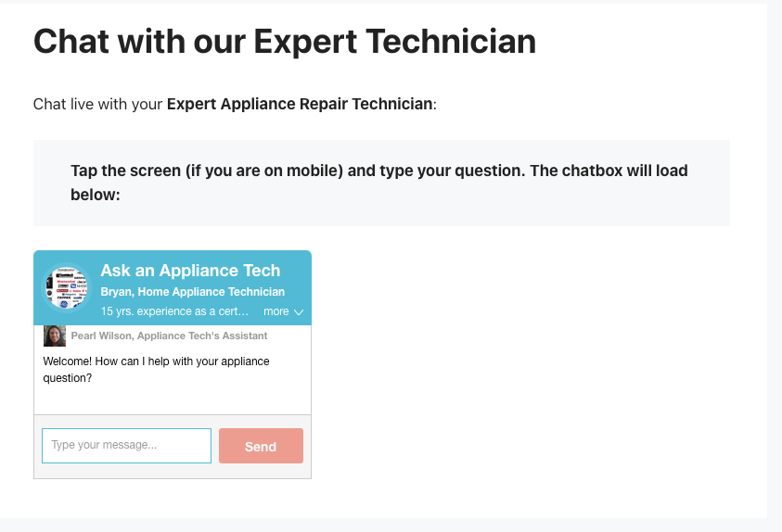Screen dimensions: 782x532
Task: Open the "more" link in chat header
Action: [x=276, y=311]
